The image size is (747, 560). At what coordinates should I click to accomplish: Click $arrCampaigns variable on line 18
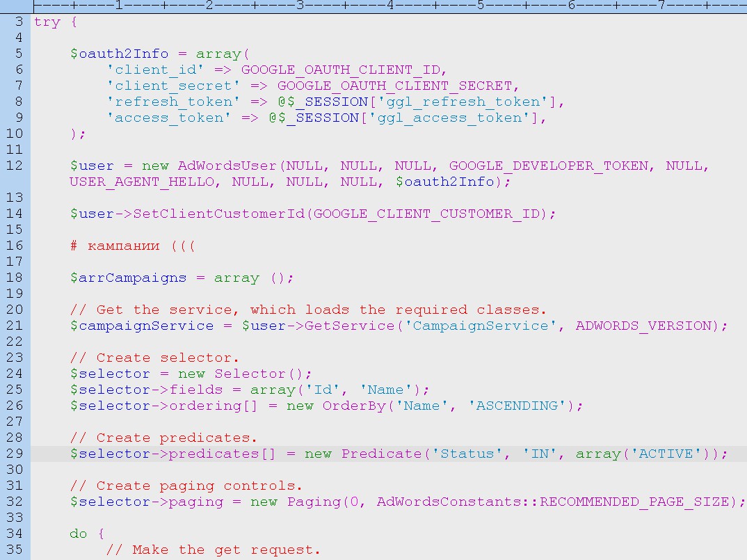(128, 278)
